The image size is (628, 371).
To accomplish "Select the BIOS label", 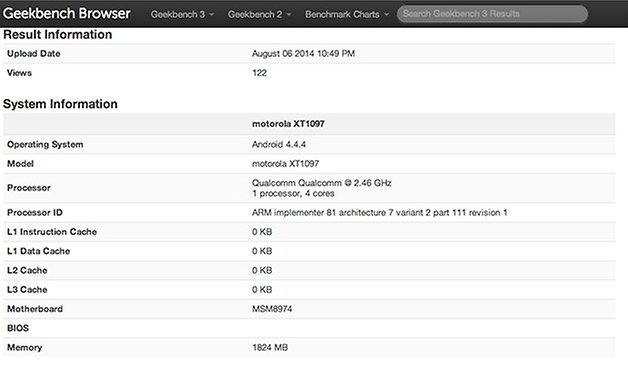I will [18, 328].
